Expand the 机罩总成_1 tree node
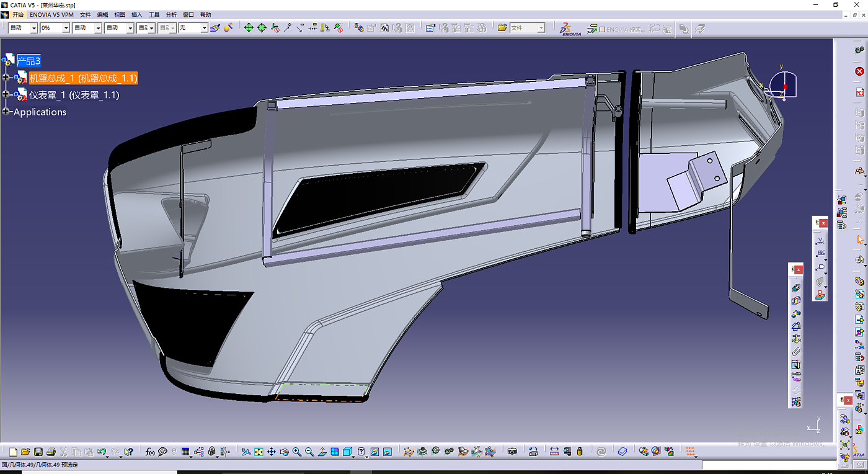The width and height of the screenshot is (868, 474). click(6, 78)
